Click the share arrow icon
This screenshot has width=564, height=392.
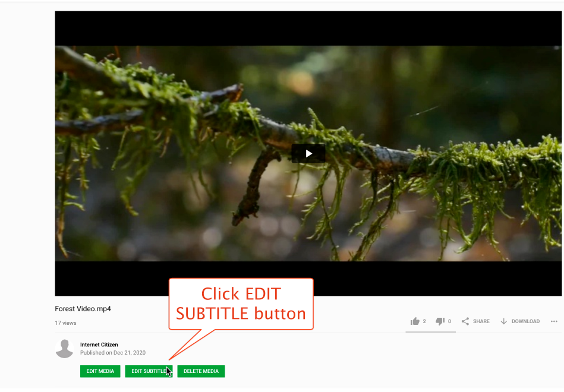point(465,321)
